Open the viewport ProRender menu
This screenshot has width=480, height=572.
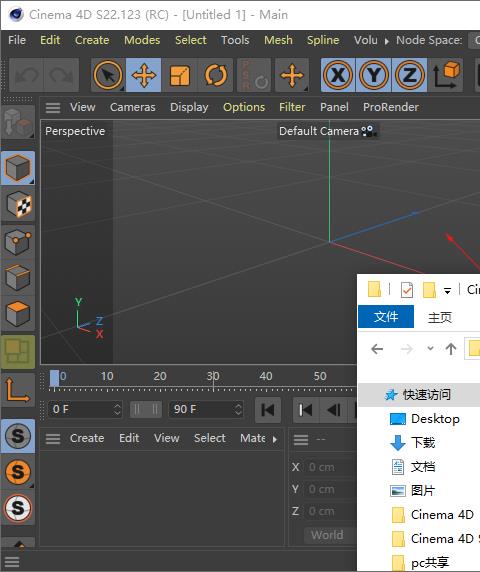(x=391, y=107)
